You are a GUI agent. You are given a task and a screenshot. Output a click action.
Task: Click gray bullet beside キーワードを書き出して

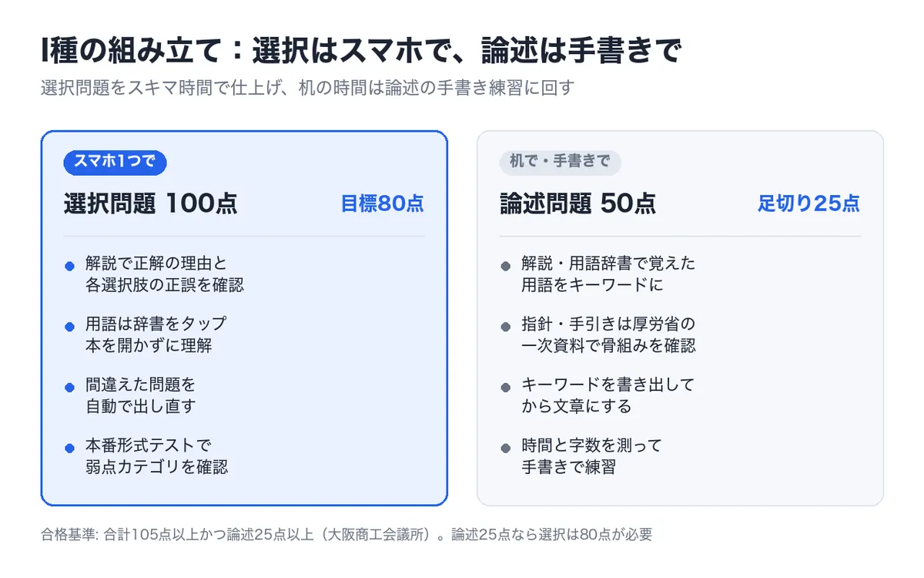click(x=506, y=387)
